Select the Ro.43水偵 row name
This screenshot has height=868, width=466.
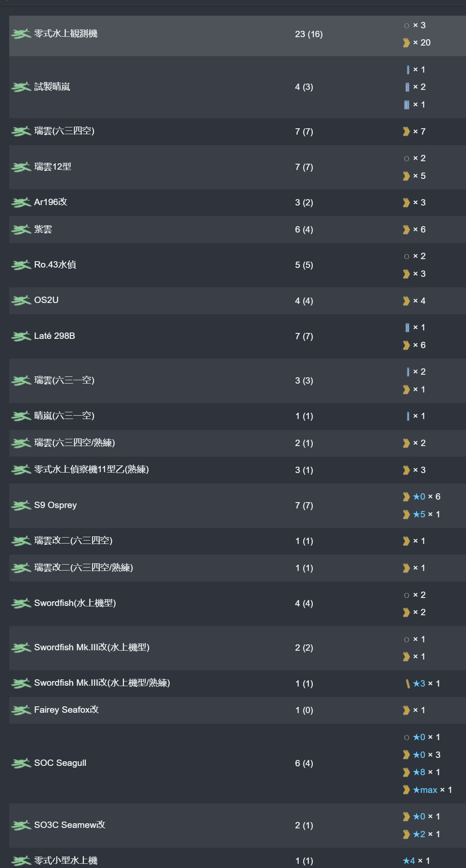pyautogui.click(x=55, y=265)
